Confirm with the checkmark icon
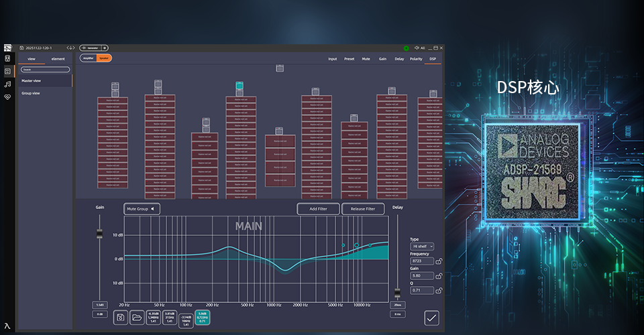Viewport: 644px width, 335px height. point(431,318)
